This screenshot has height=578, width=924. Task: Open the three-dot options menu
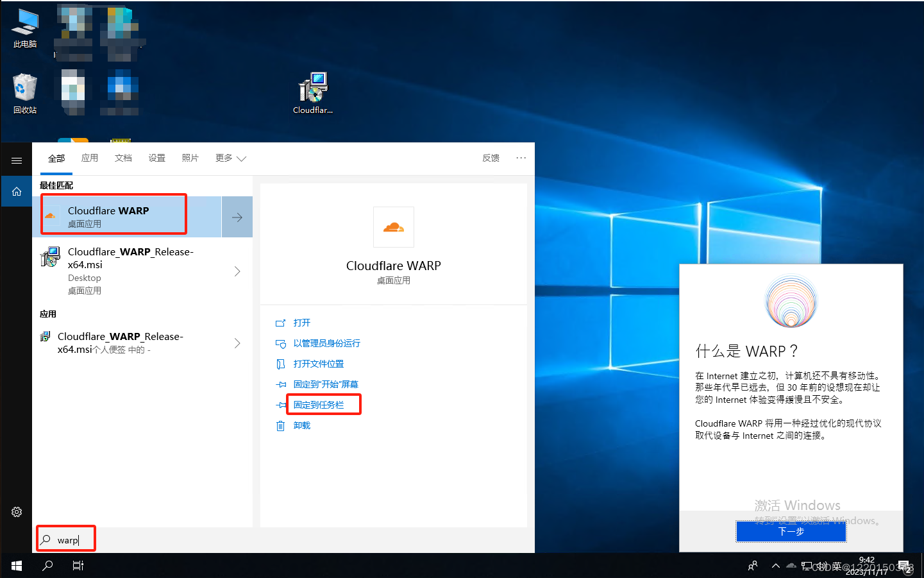pyautogui.click(x=521, y=158)
